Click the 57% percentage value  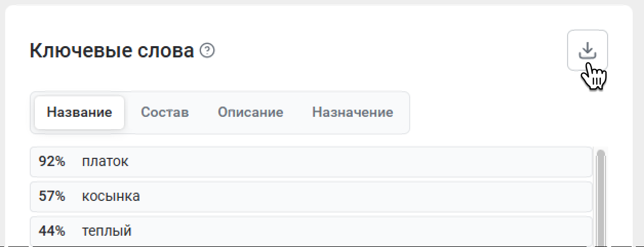click(52, 196)
